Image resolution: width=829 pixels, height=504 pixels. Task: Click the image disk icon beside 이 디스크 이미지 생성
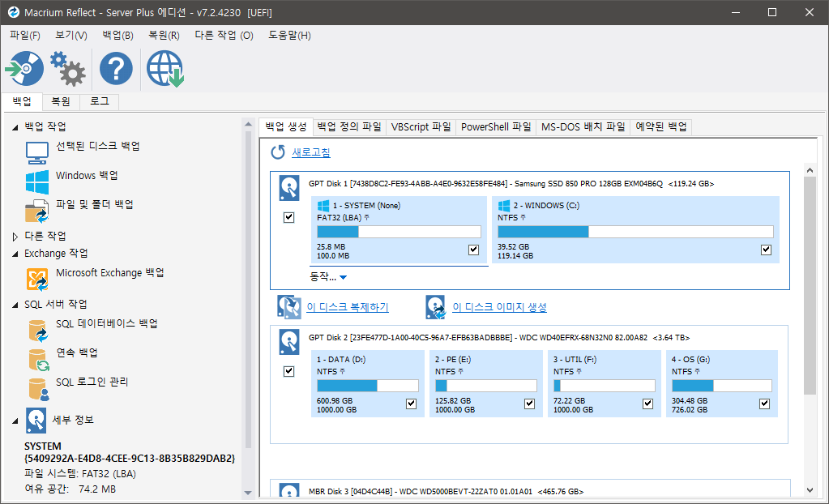436,307
